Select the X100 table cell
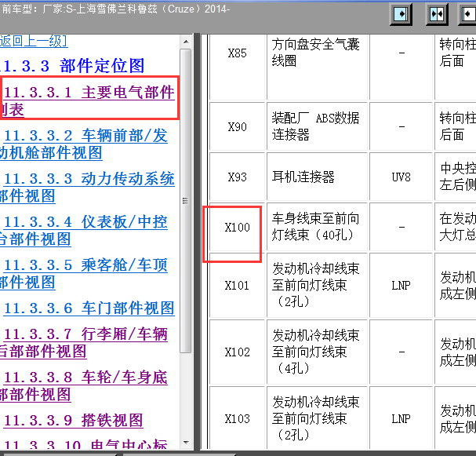This screenshot has height=456, width=476. click(x=237, y=228)
